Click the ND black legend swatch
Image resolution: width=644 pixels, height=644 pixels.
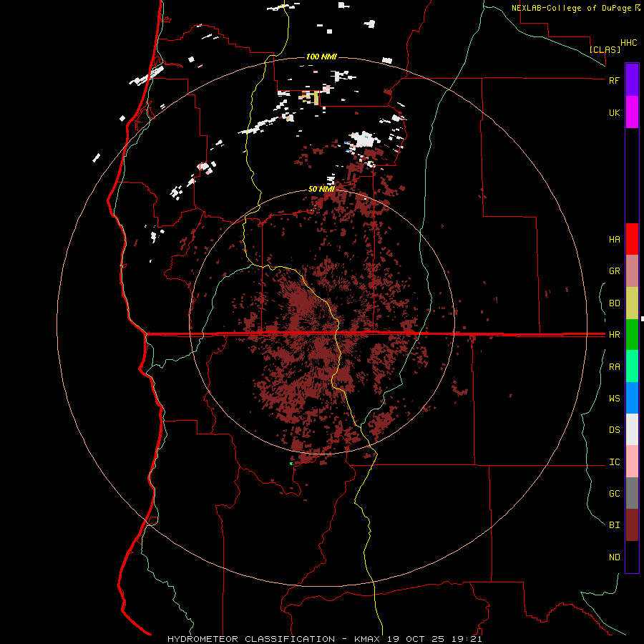click(x=632, y=557)
